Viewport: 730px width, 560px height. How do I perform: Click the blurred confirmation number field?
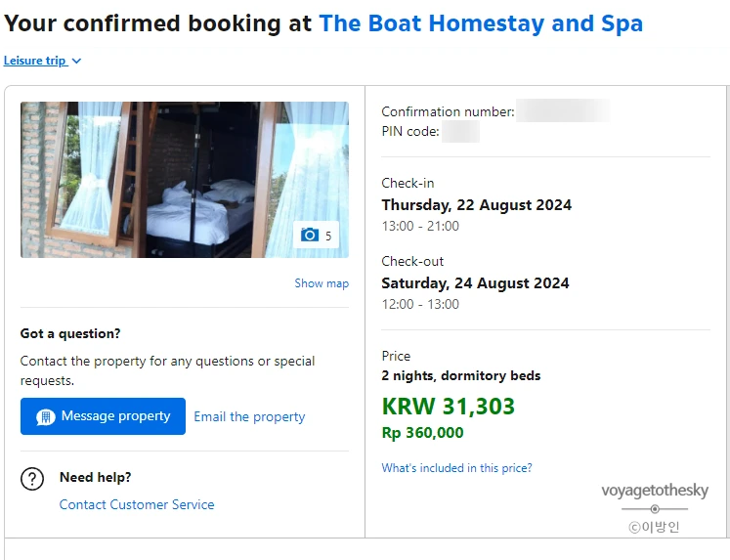pyautogui.click(x=562, y=110)
